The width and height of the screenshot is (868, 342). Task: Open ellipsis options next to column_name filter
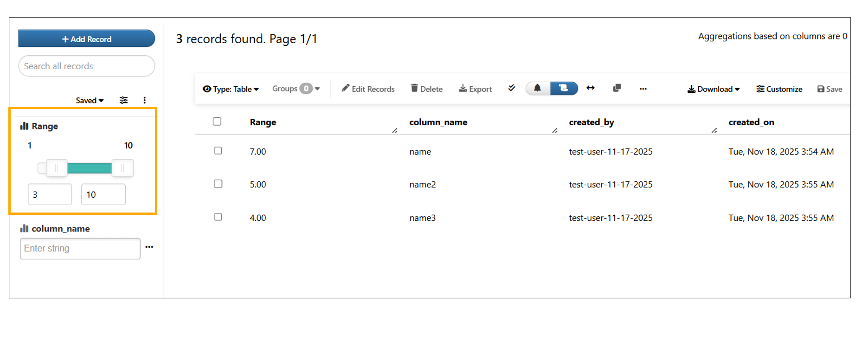[x=149, y=247]
